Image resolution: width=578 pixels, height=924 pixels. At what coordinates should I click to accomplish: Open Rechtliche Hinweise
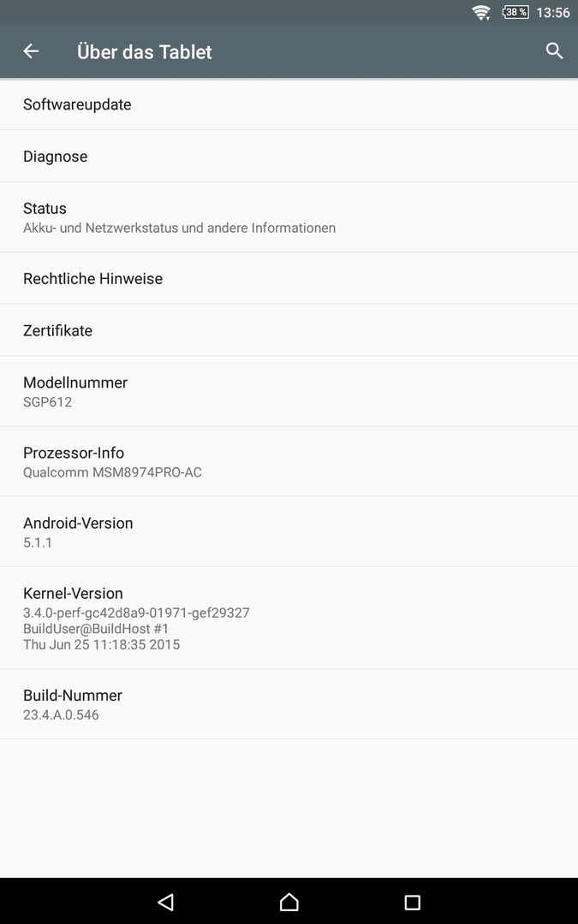coord(289,279)
